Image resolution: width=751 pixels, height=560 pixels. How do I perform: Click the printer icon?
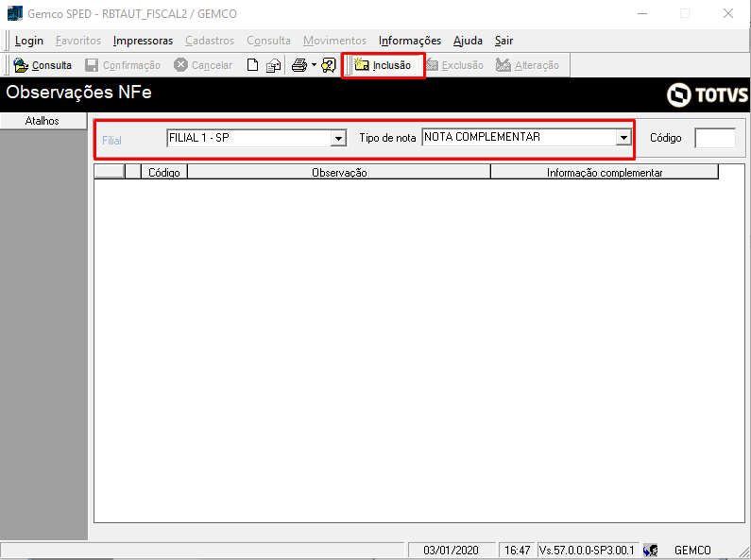pyautogui.click(x=299, y=65)
